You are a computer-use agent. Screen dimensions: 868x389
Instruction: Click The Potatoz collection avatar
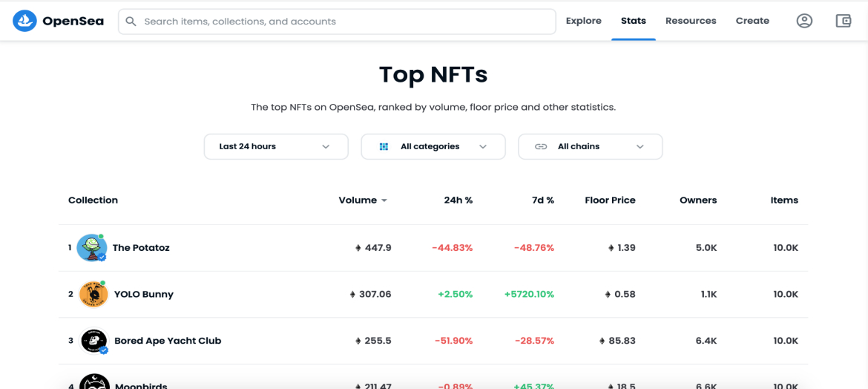[x=92, y=248]
